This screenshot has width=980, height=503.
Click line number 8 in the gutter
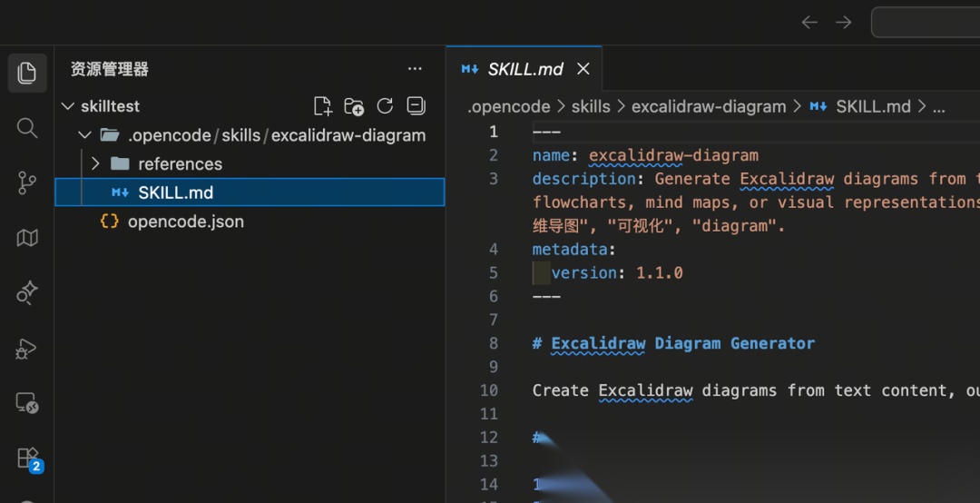coord(494,343)
